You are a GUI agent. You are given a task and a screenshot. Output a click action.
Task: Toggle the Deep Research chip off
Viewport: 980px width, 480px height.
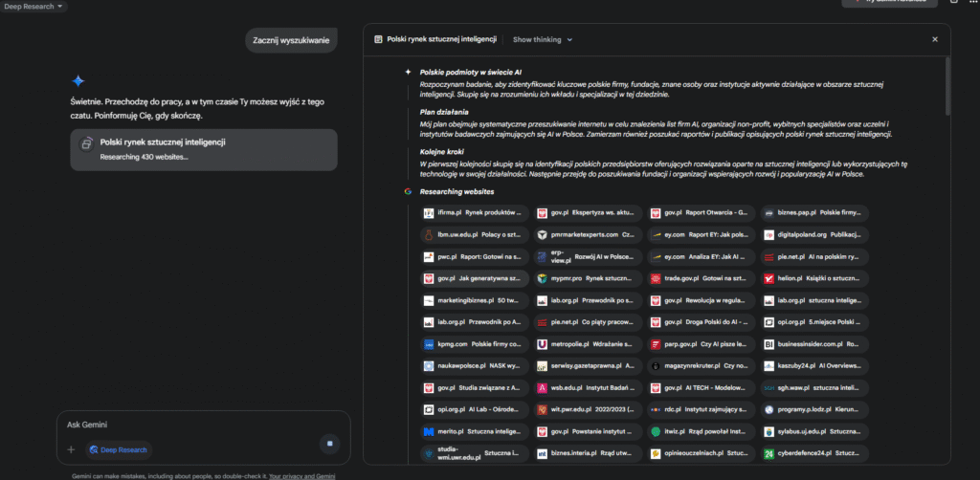(x=119, y=449)
